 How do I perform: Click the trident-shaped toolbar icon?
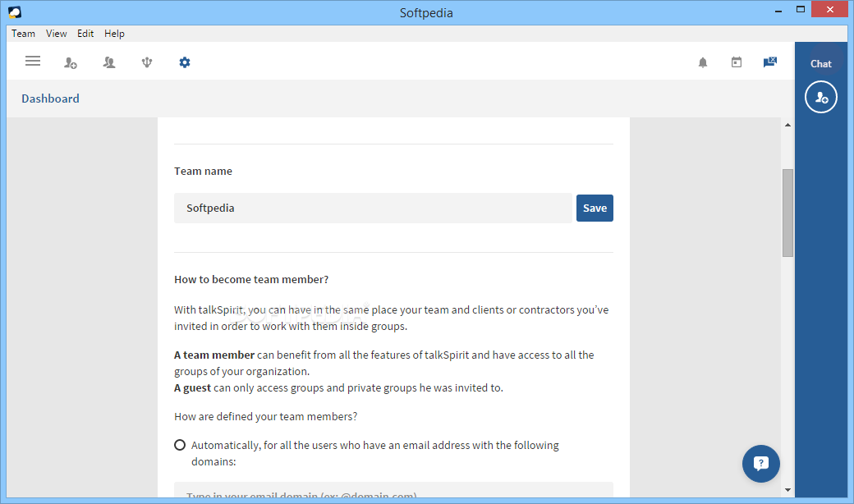pyautogui.click(x=146, y=62)
